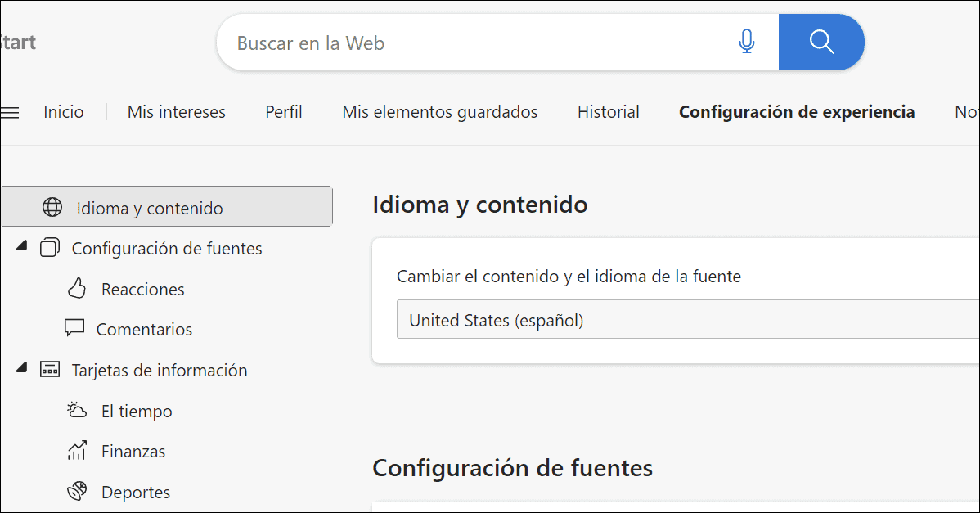The image size is (980, 513).
Task: Go to the Perfil tab
Action: pos(283,112)
